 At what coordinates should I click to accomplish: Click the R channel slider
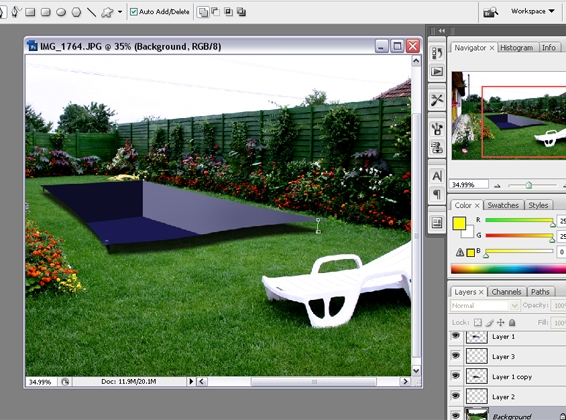519,220
